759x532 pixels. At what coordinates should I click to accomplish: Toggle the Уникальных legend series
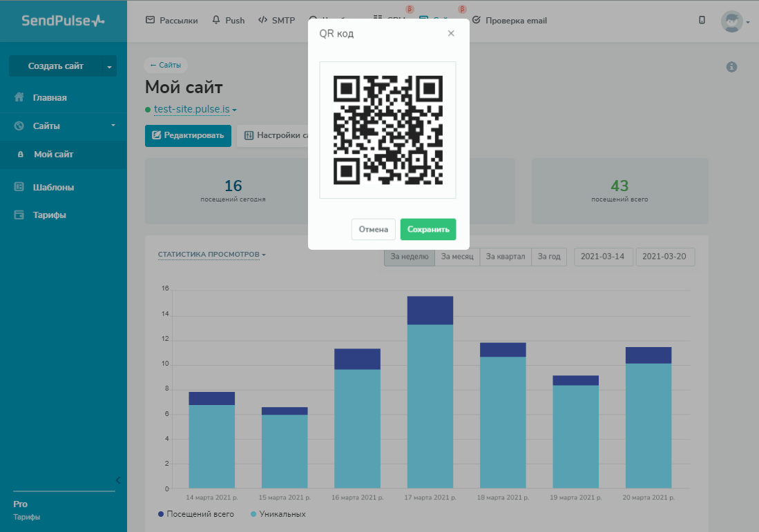[278, 514]
